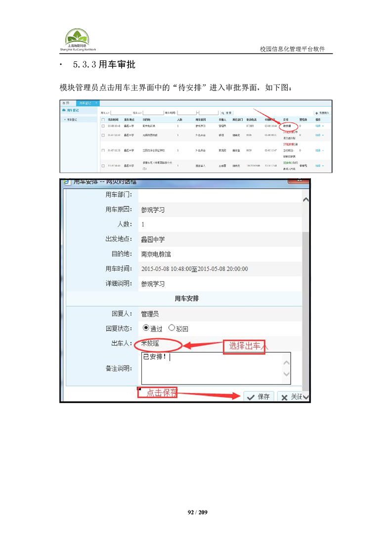Click the Internet Explorer icon in the 用车安排 dialog title
Viewport: 392px width, 555px height.
point(67,183)
